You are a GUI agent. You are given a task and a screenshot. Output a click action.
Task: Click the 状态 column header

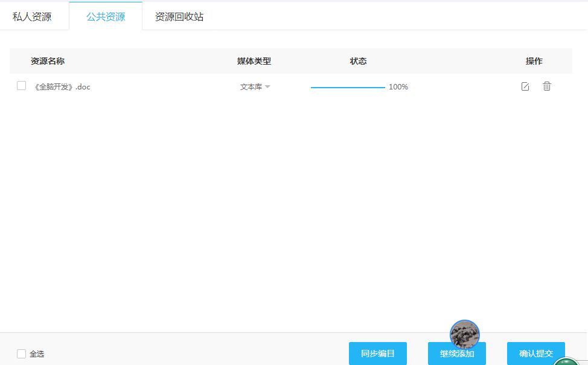pyautogui.click(x=358, y=61)
